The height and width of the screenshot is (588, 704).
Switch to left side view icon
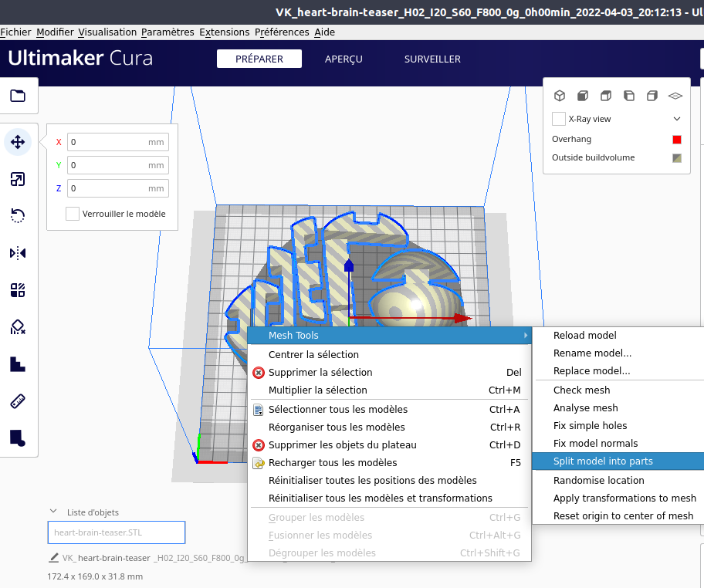(629, 96)
